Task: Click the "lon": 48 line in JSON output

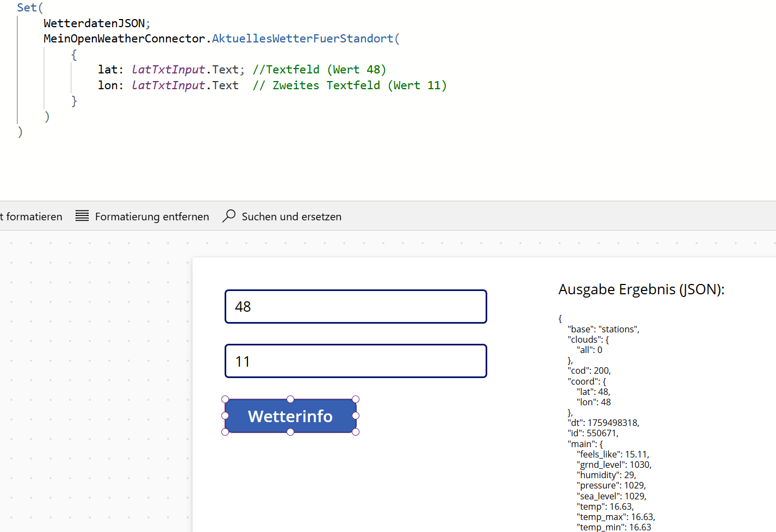Action: pyautogui.click(x=593, y=402)
